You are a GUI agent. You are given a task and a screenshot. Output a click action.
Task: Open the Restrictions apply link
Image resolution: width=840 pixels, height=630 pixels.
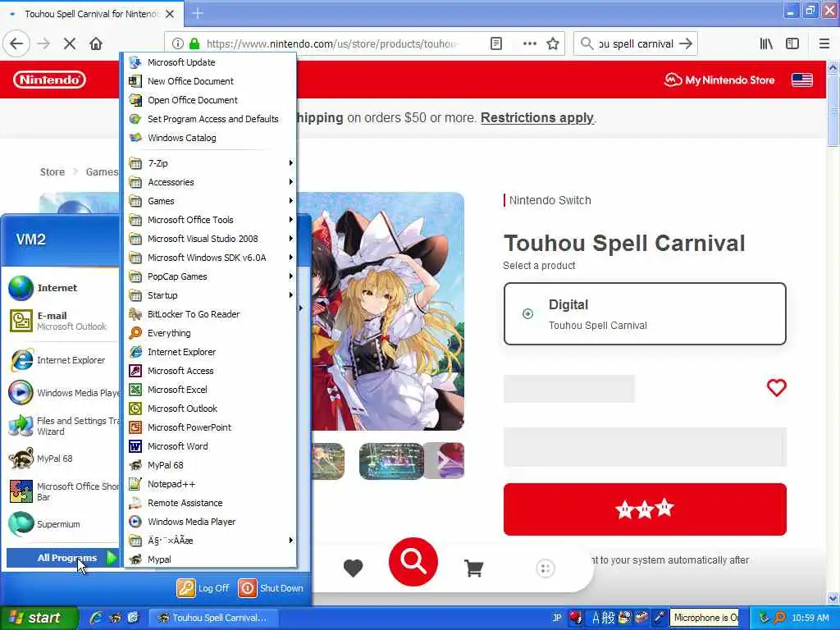click(x=536, y=117)
